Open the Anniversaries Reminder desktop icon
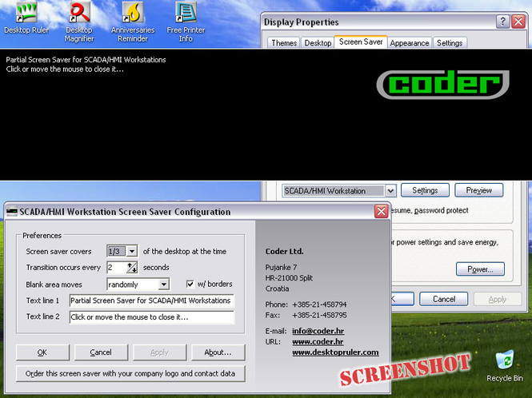The height and width of the screenshot is (398, 532). pyautogui.click(x=133, y=14)
